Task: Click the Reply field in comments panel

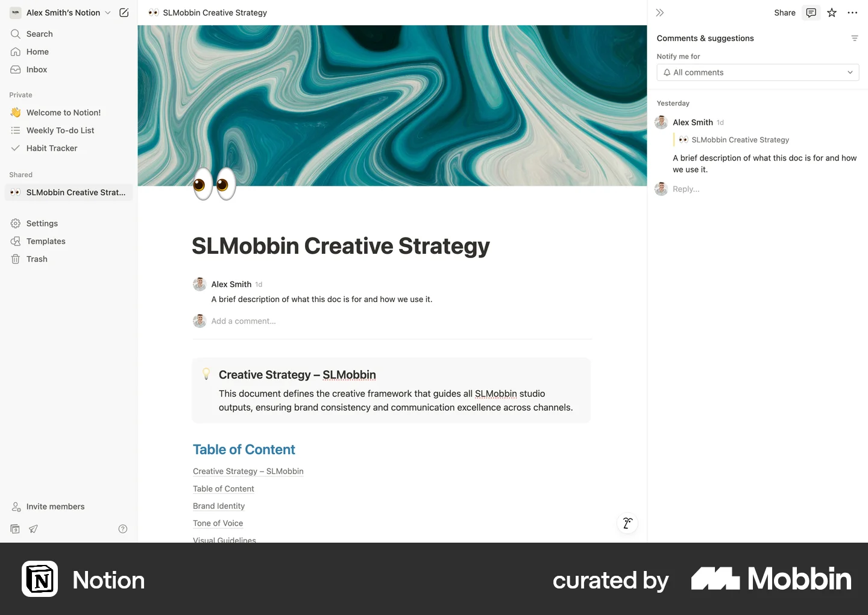Action: coord(687,189)
